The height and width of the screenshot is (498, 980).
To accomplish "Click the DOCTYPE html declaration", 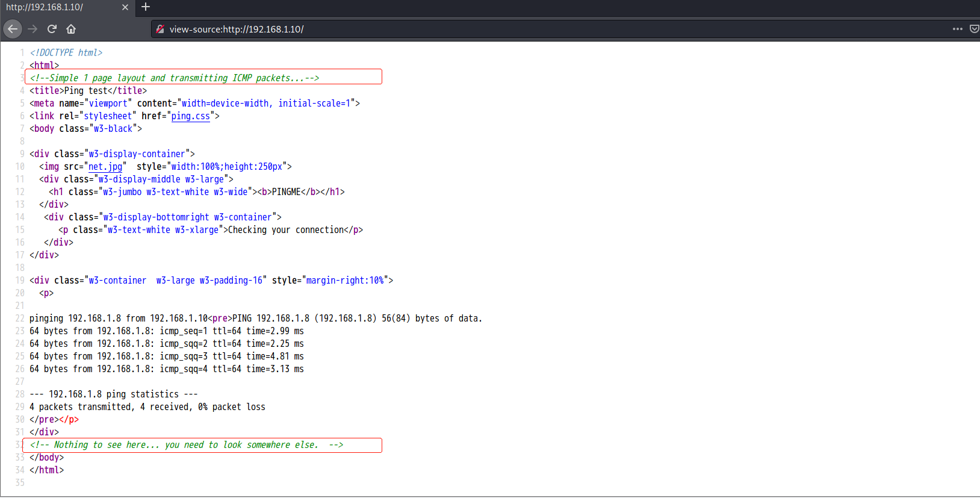I will (66, 53).
